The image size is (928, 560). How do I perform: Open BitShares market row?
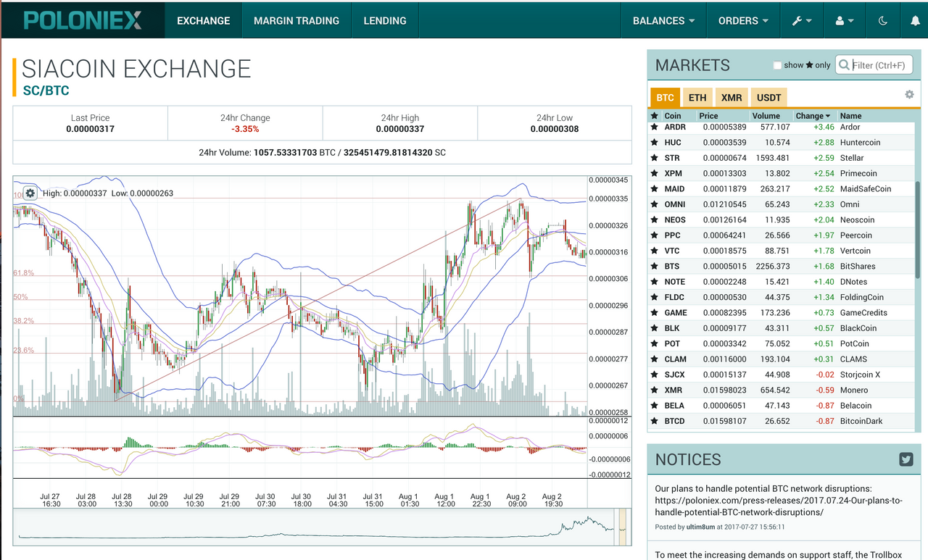click(x=782, y=267)
